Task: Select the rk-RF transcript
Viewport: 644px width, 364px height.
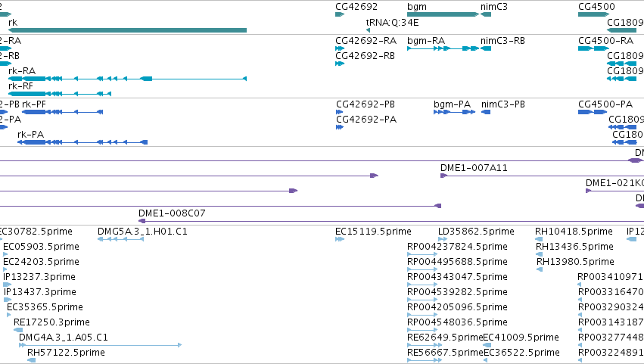Action: click(60, 94)
